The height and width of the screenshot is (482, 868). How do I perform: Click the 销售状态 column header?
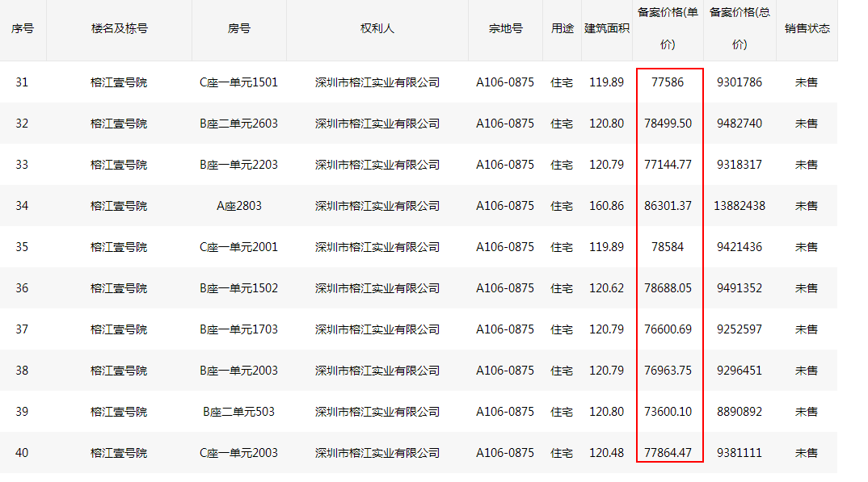(x=807, y=28)
